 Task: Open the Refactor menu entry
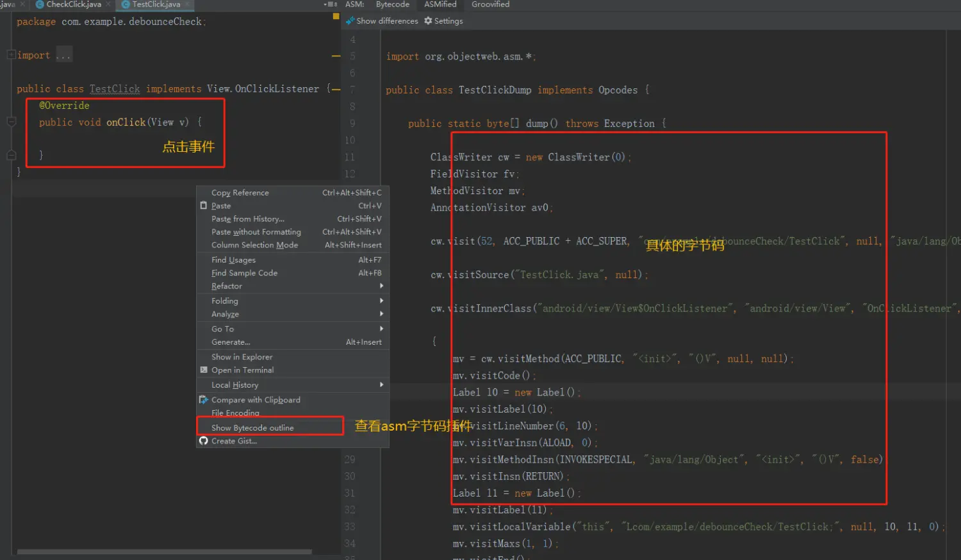point(292,286)
